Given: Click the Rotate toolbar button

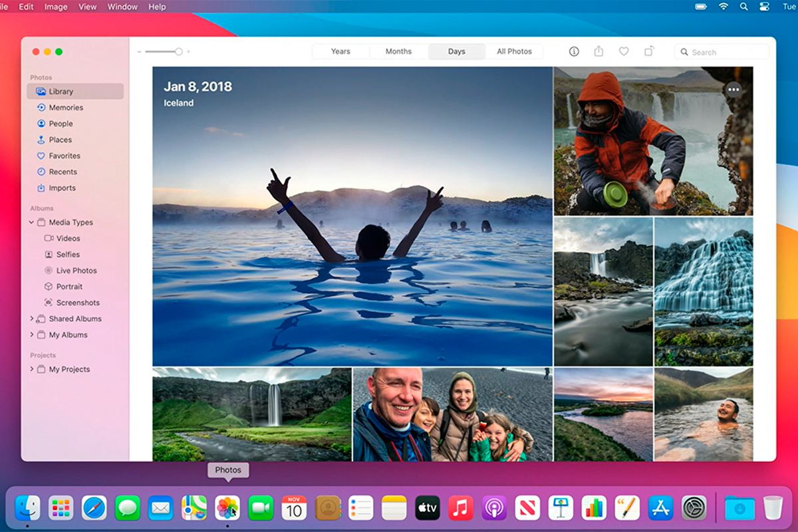Looking at the screenshot, I should 649,51.
